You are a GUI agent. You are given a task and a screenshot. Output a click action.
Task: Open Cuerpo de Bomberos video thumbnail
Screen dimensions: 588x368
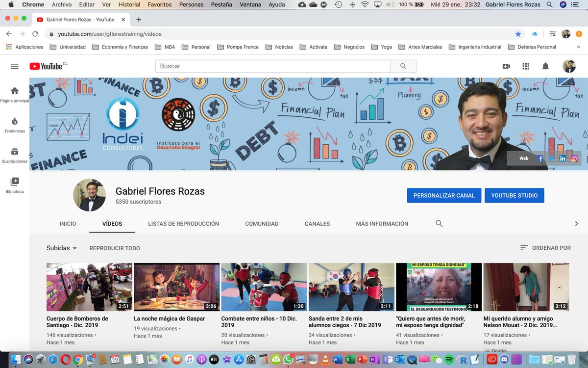click(x=89, y=287)
